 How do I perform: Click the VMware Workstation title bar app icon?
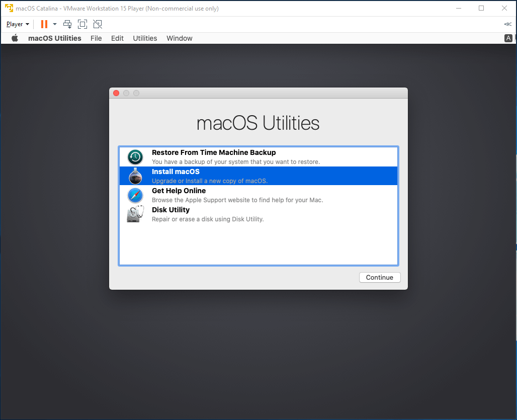[9, 8]
